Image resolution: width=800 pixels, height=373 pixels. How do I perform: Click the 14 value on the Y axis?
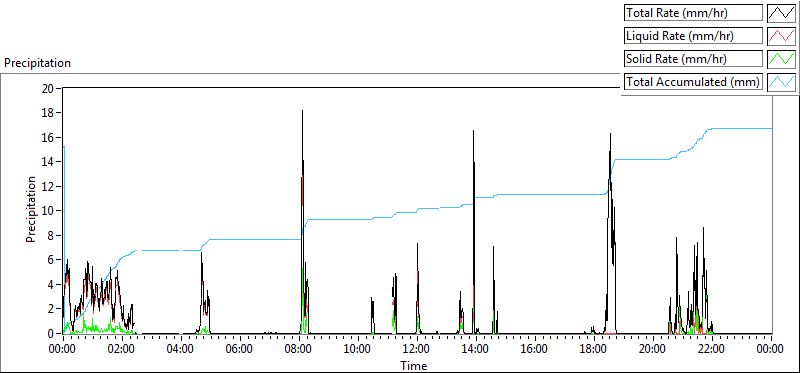click(48, 162)
